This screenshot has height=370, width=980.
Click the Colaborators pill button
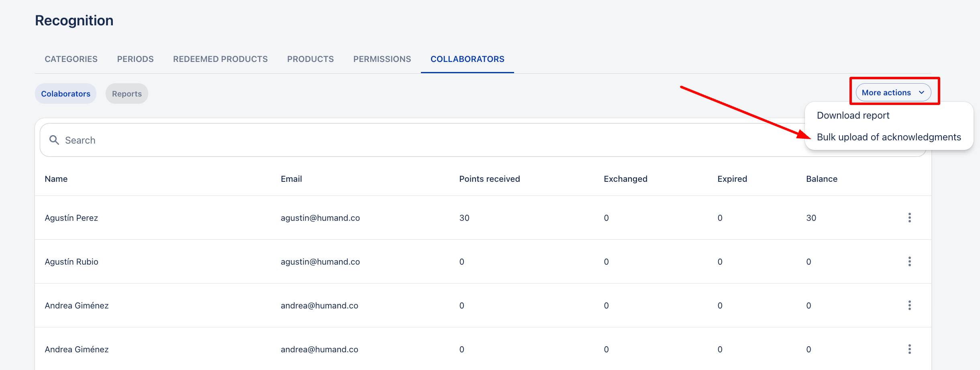(x=65, y=94)
